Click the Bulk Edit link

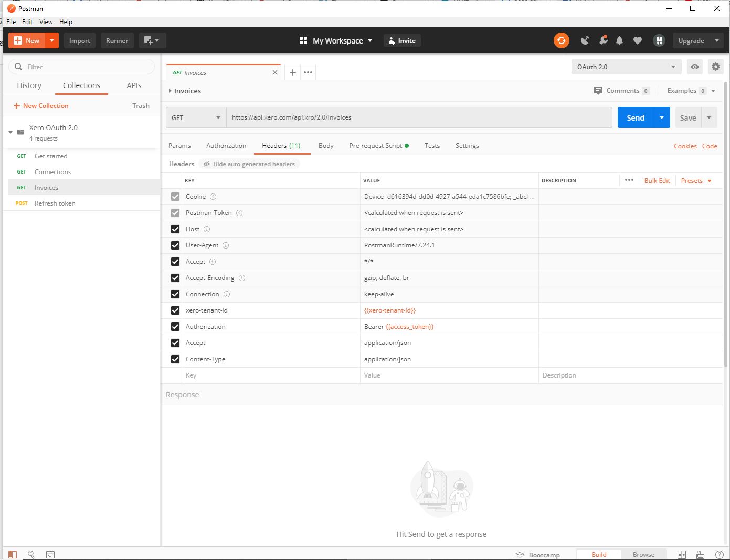click(x=657, y=180)
